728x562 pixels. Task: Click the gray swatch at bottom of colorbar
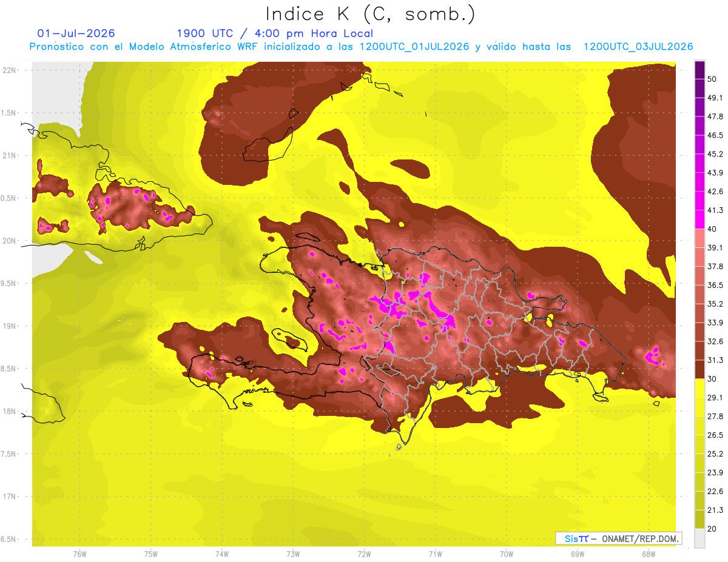(699, 538)
